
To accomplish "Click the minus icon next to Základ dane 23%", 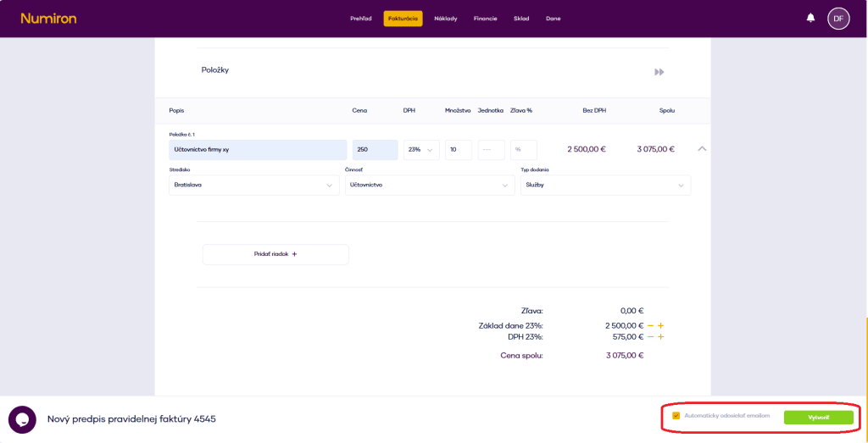I will click(650, 325).
